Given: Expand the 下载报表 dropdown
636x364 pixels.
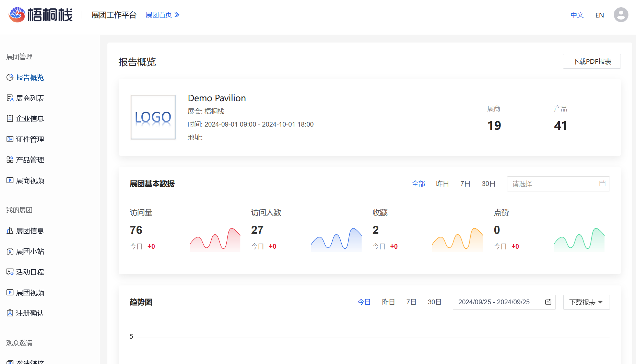Looking at the screenshot, I should (x=586, y=302).
